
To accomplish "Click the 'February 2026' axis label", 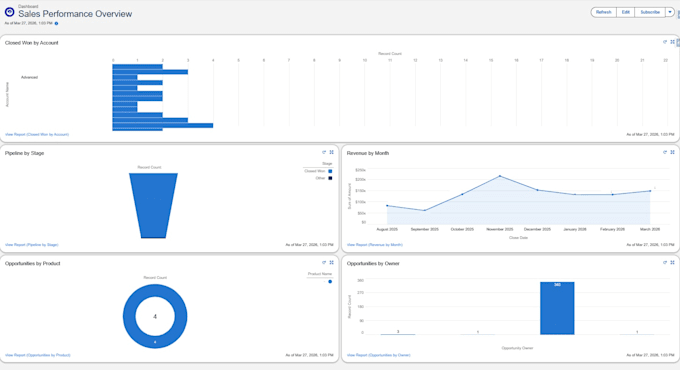I will [x=612, y=229].
